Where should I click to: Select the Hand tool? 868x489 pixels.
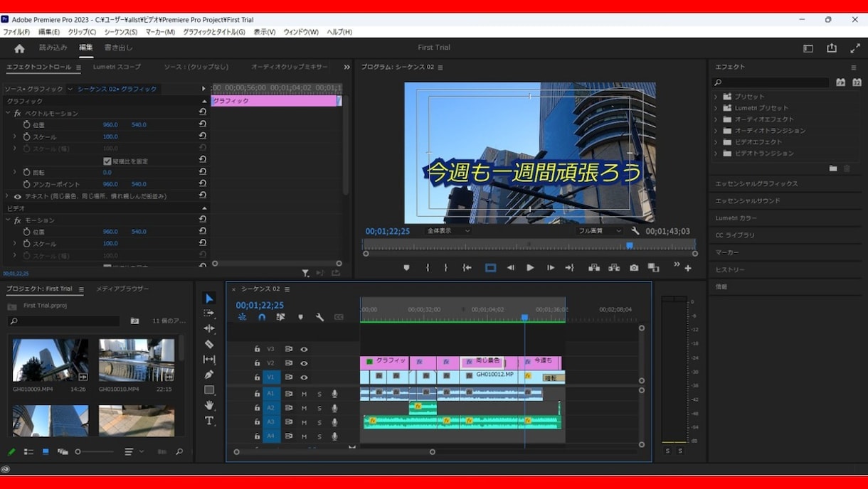(209, 405)
